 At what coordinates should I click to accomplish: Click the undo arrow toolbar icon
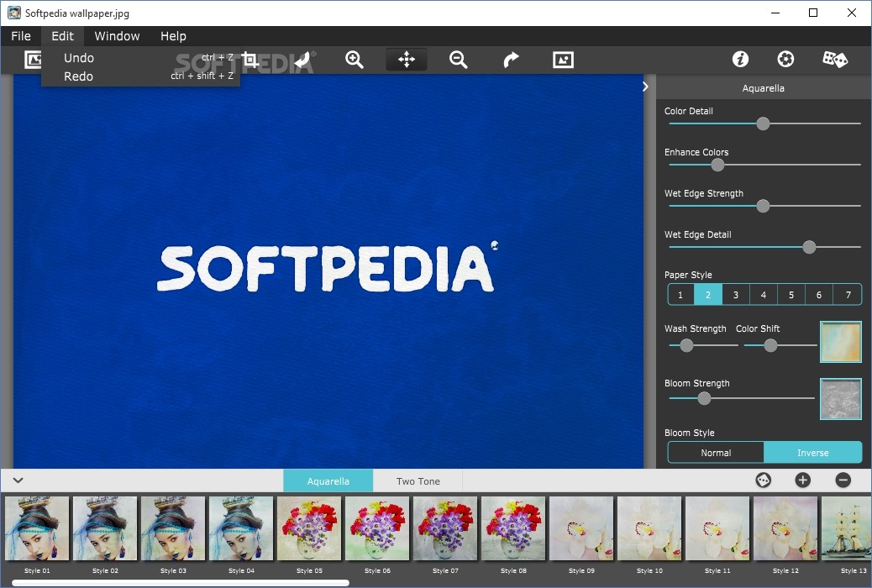303,60
